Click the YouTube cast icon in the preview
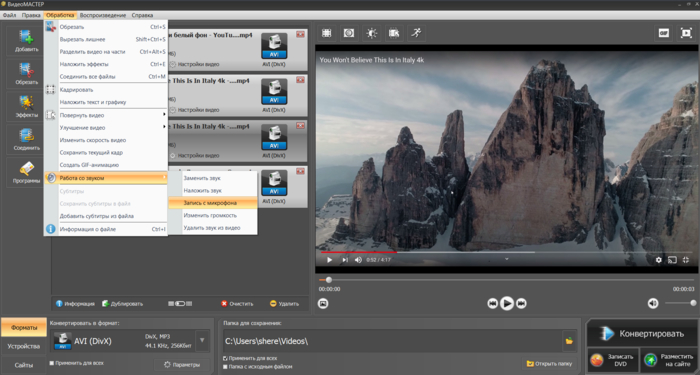 pos(672,260)
